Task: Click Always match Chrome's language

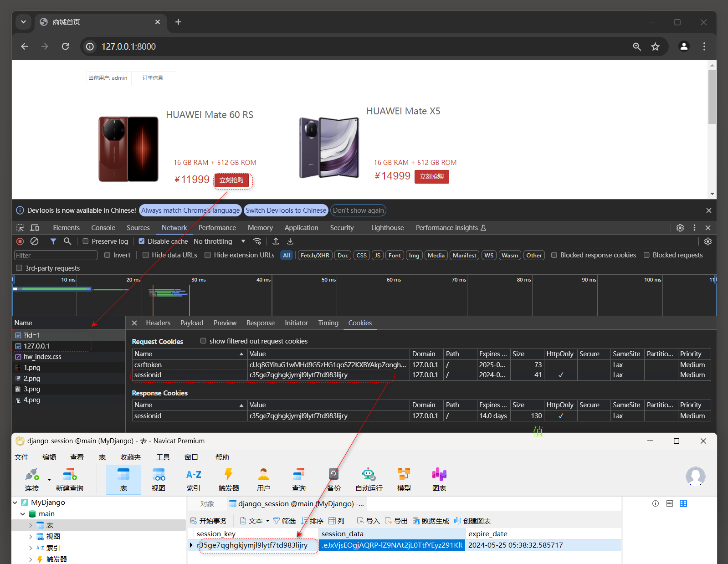Action: click(190, 210)
